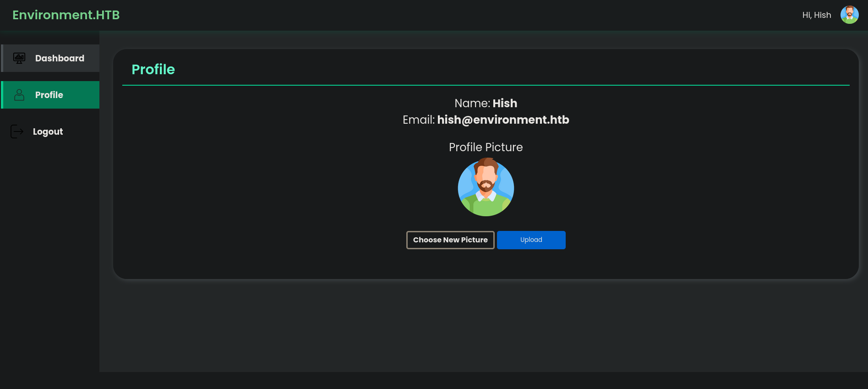Click the "Name:" field label

(472, 103)
